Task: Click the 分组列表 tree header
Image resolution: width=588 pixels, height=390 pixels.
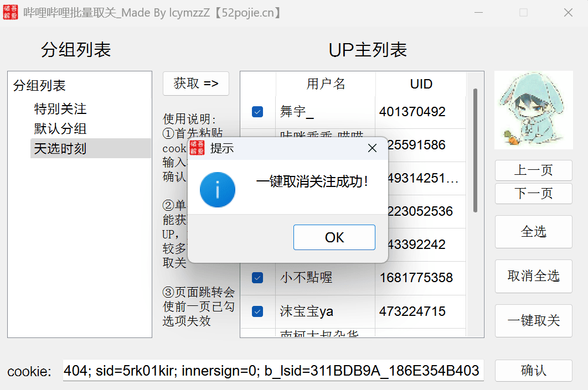Action: click(x=39, y=85)
